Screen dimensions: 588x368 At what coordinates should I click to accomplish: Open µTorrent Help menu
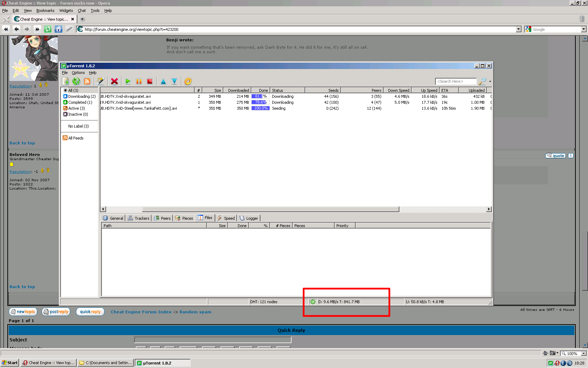[92, 73]
